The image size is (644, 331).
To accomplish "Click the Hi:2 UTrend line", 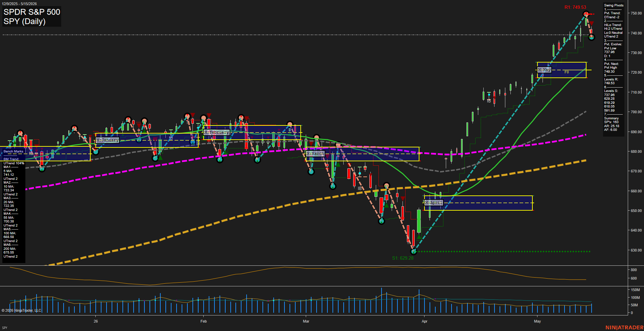I will pos(613,29).
